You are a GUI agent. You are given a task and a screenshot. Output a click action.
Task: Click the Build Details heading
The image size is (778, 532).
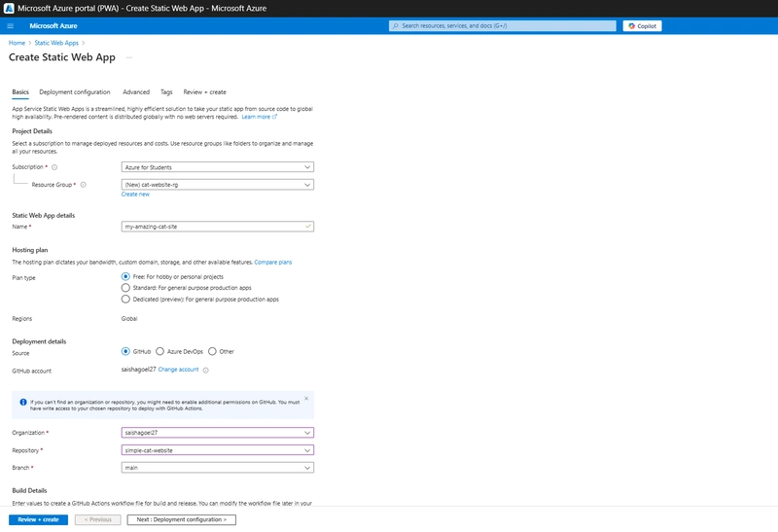(29, 490)
